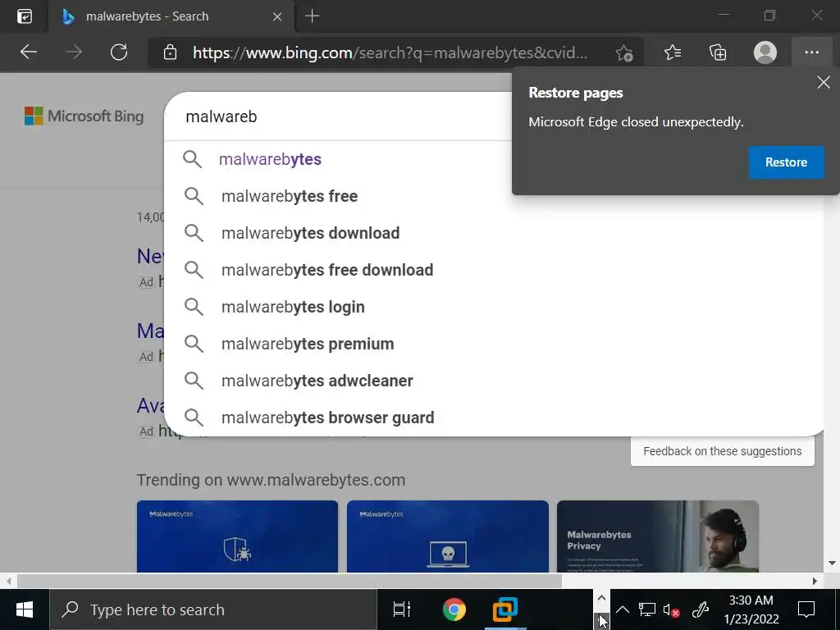Choose suggestion malwarebytes premium
Image resolution: width=840 pixels, height=630 pixels.
pos(493,344)
